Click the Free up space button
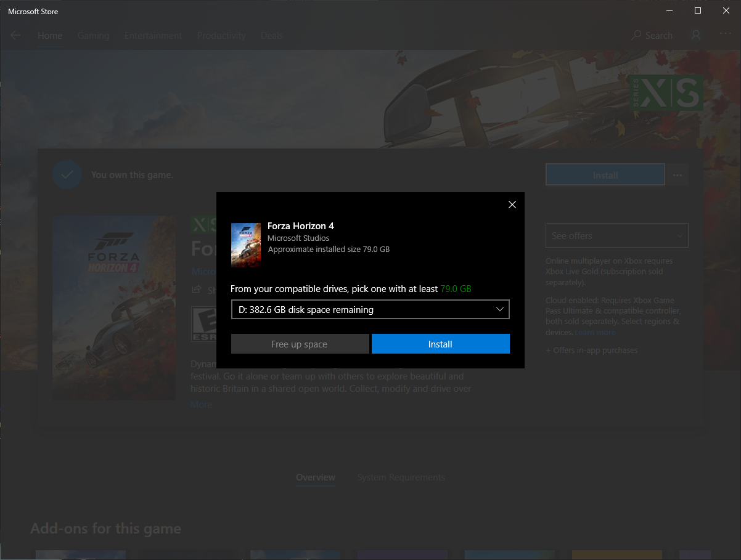 [x=300, y=344]
